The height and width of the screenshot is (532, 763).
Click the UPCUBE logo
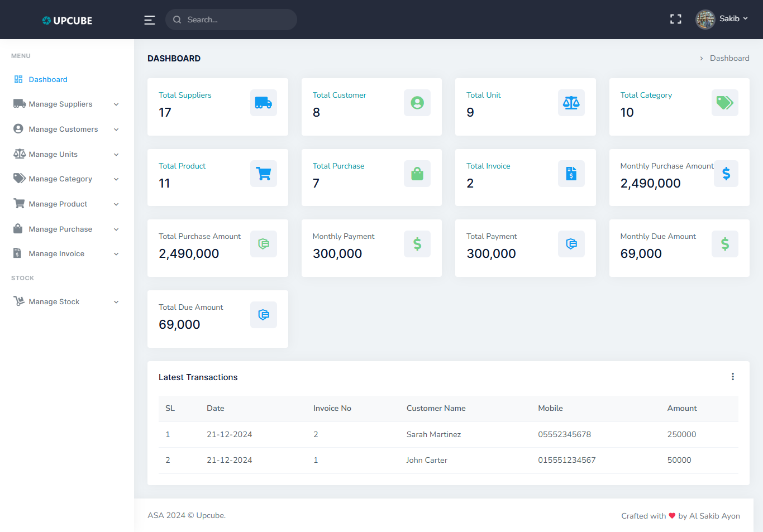coord(67,21)
